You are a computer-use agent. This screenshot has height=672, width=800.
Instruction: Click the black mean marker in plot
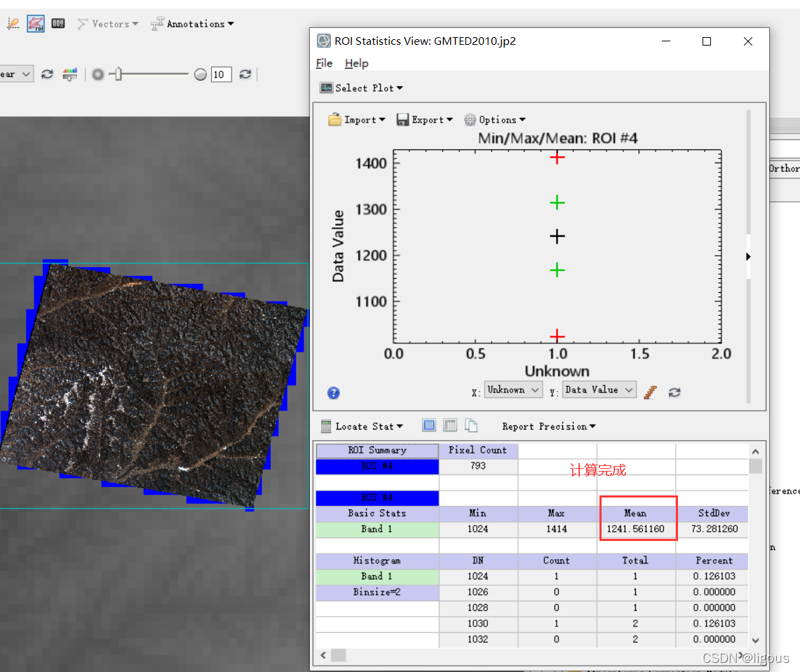click(x=557, y=236)
